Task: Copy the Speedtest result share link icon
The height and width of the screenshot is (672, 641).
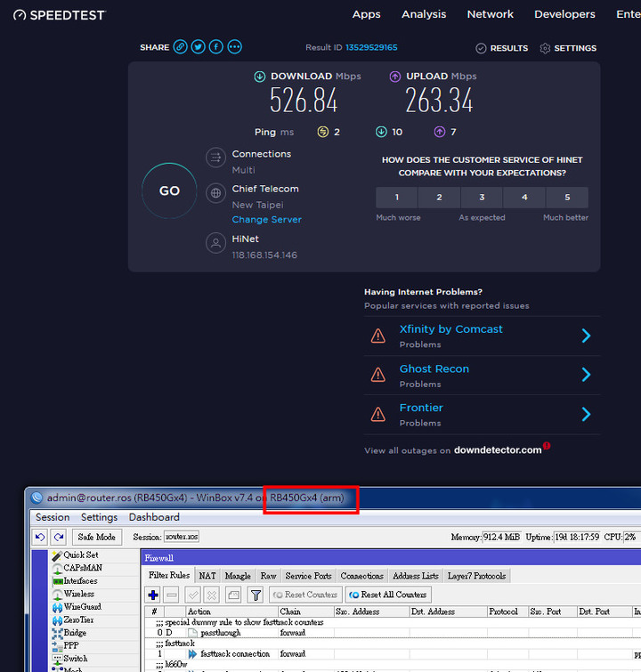Action: click(180, 46)
